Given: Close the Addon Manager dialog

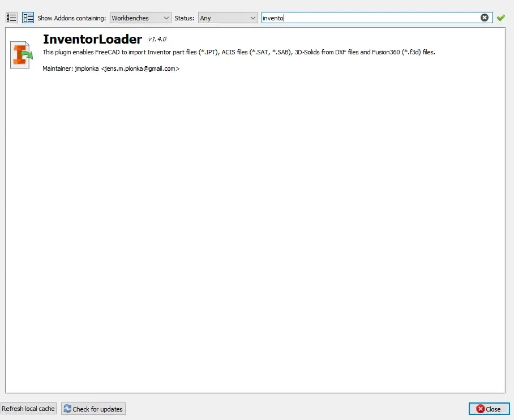Looking at the screenshot, I should (x=489, y=409).
